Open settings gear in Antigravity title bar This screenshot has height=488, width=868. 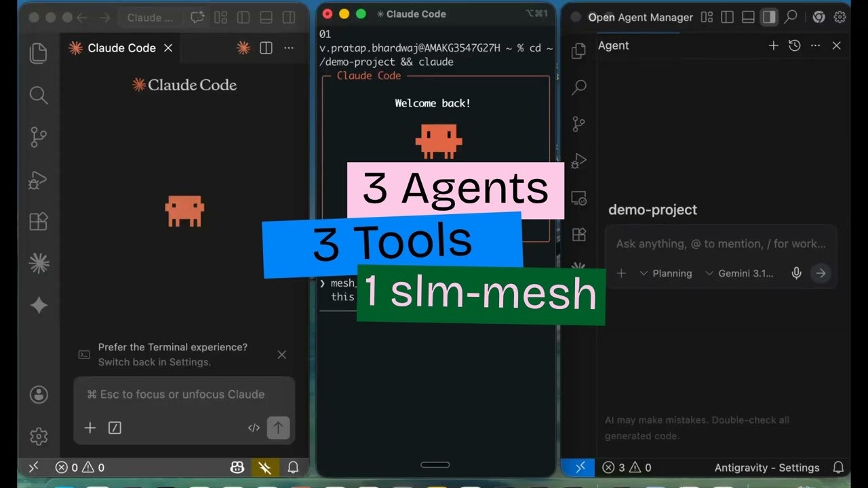tap(840, 17)
